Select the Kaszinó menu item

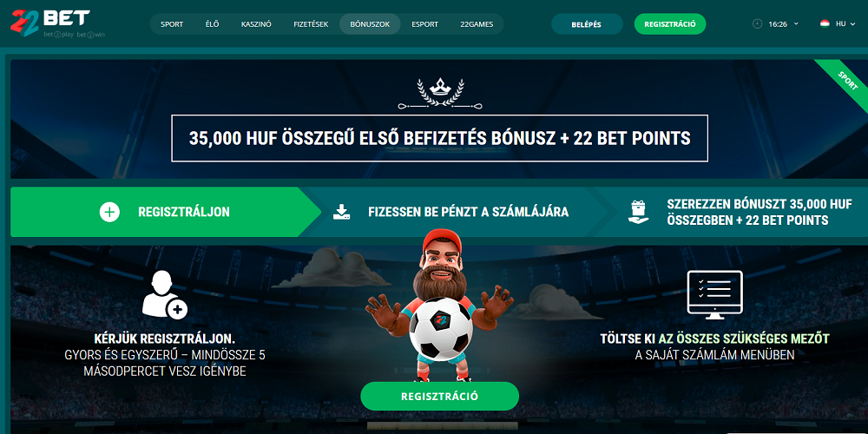(256, 24)
